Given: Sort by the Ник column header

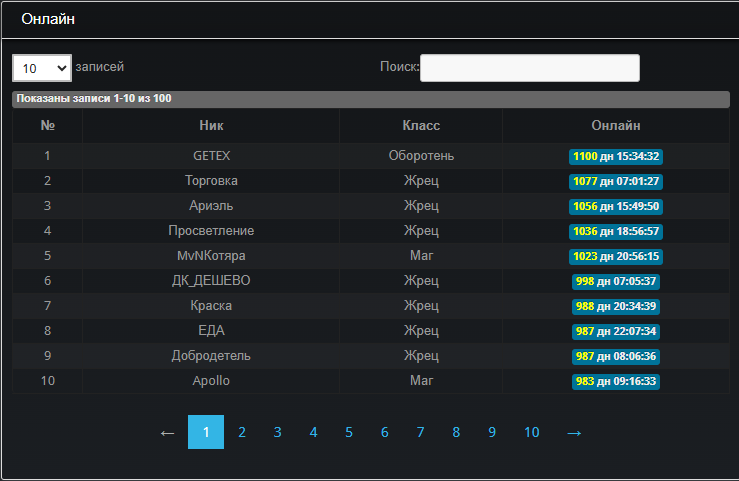Looking at the screenshot, I should point(211,125).
